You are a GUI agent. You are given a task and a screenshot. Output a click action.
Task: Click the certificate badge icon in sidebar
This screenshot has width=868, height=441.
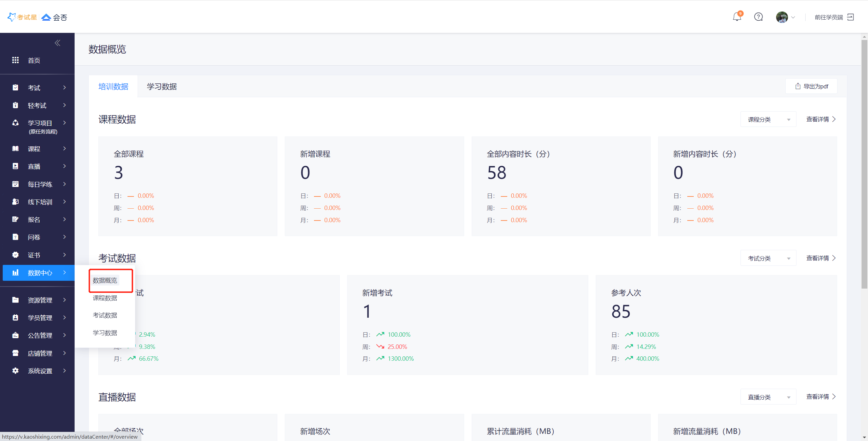point(15,255)
